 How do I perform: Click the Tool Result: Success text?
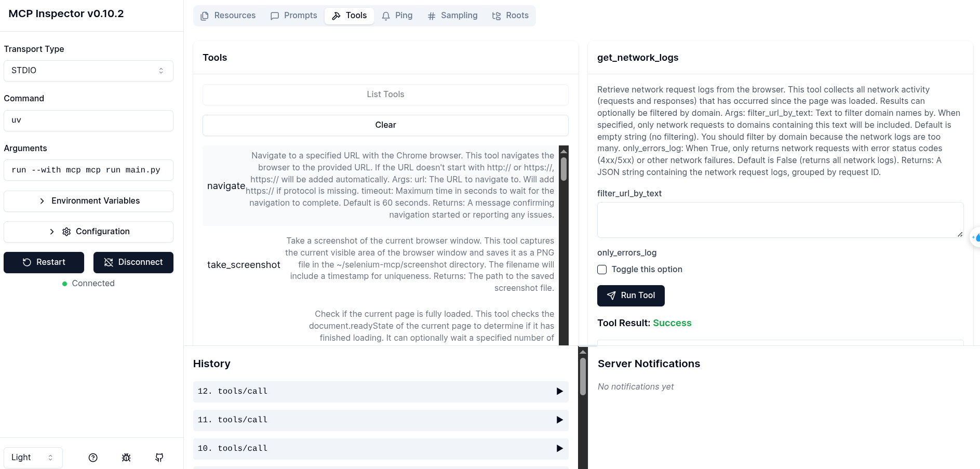[x=645, y=323]
